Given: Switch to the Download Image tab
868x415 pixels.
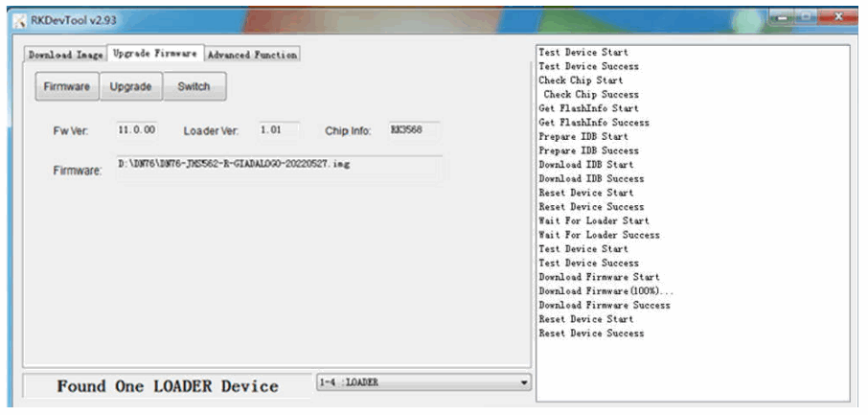Looking at the screenshot, I should coord(65,55).
